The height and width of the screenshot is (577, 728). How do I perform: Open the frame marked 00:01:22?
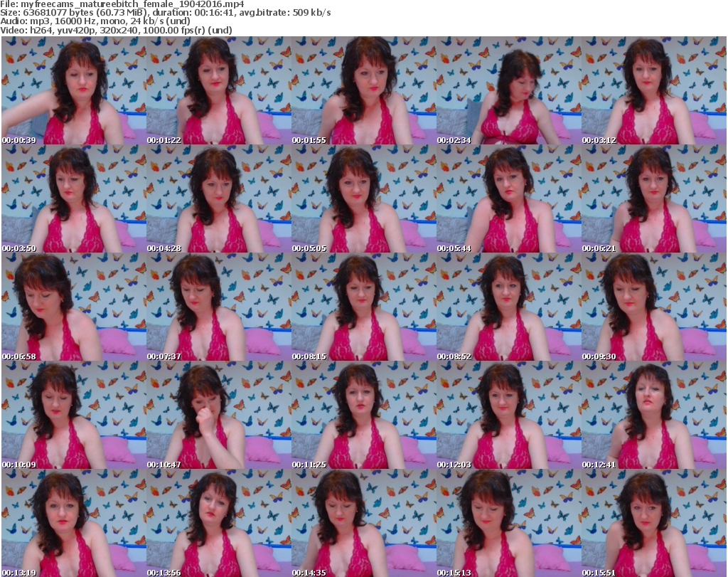tap(219, 90)
